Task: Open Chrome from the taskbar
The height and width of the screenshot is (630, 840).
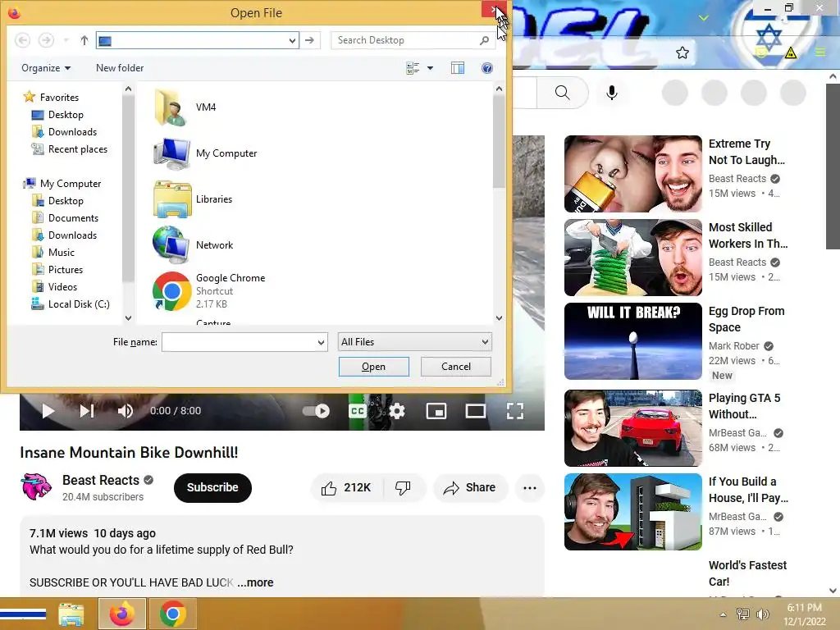Action: click(x=172, y=614)
